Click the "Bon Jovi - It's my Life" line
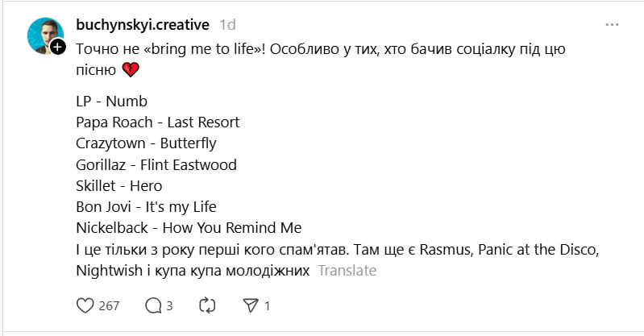This screenshot has width=644, height=336. tap(146, 206)
